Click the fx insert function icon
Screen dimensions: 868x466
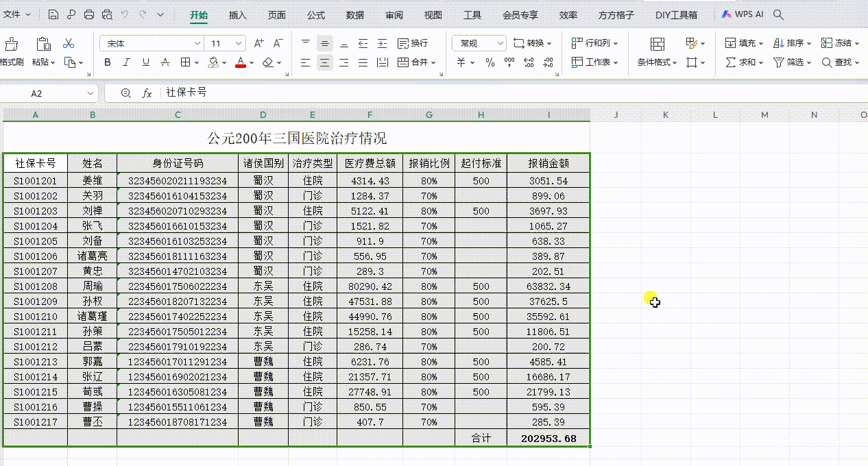click(x=147, y=93)
